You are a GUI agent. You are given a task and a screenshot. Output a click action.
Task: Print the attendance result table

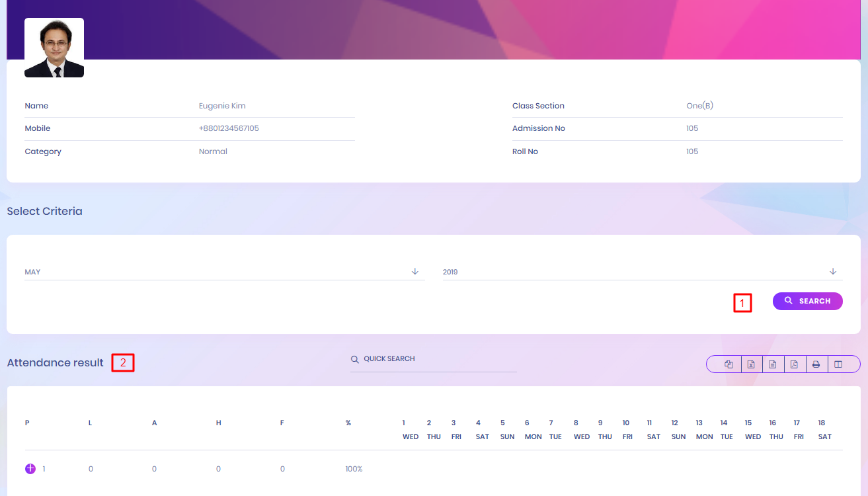(816, 364)
